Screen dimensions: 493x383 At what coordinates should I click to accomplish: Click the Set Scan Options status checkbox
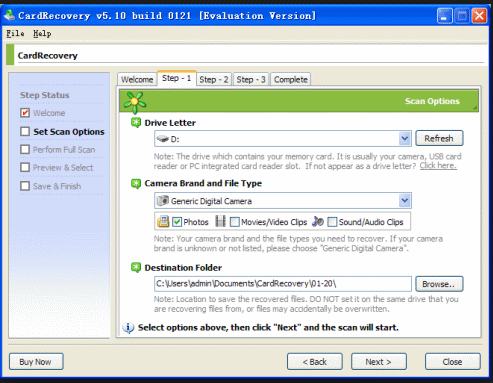[x=25, y=131]
